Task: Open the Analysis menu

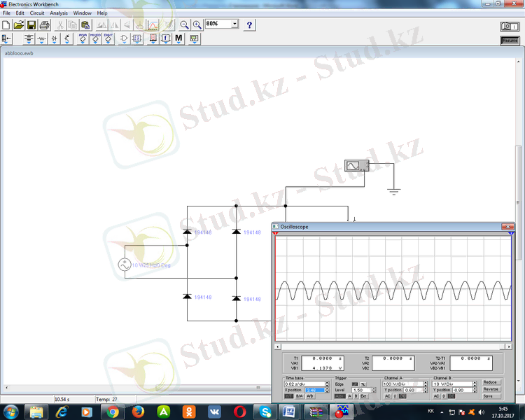Action: pyautogui.click(x=59, y=13)
